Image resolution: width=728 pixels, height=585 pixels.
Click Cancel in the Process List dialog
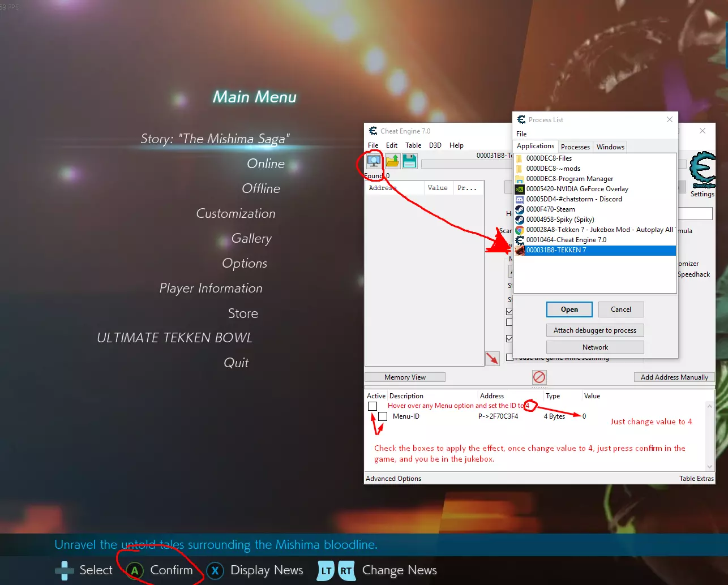(621, 309)
